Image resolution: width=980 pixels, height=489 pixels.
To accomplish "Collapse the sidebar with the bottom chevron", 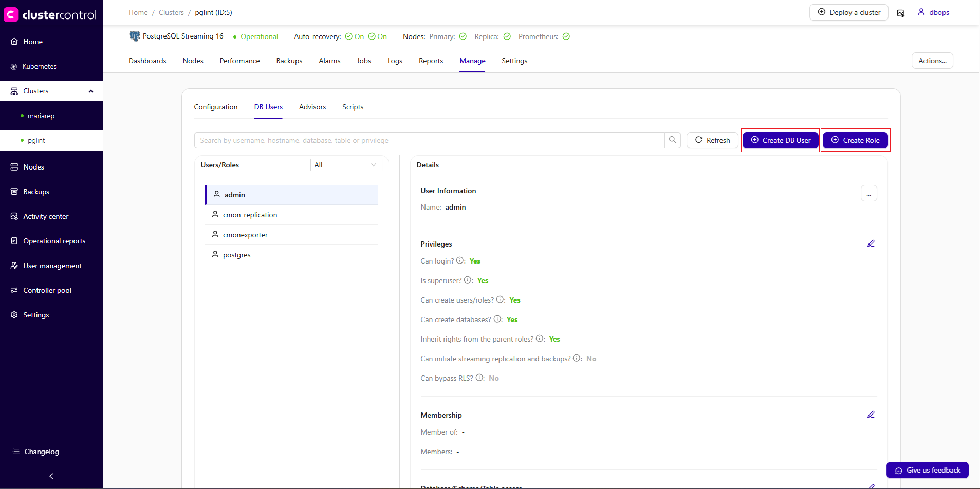I will (51, 476).
